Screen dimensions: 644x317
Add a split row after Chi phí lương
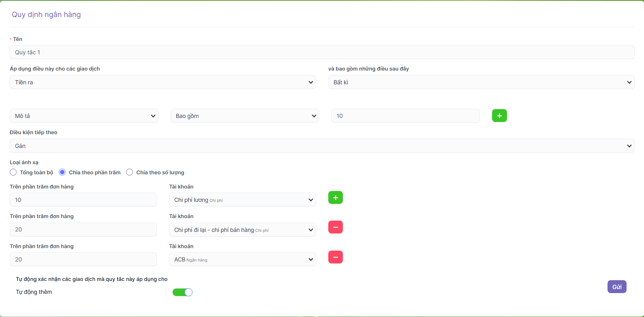pyautogui.click(x=335, y=197)
